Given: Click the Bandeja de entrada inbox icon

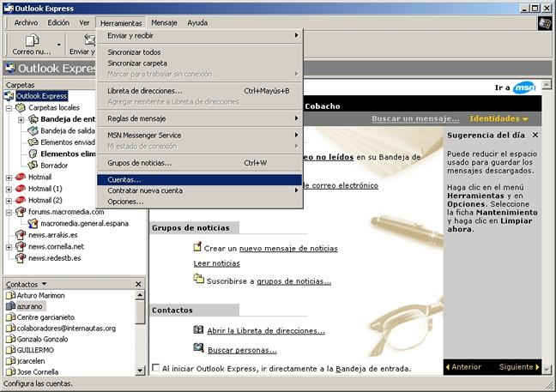Looking at the screenshot, I should click(33, 119).
